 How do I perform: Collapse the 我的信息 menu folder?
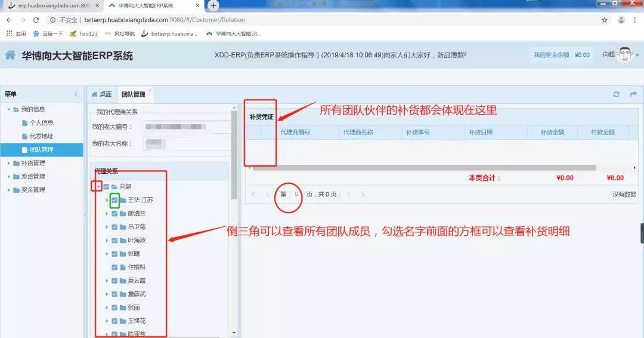click(8, 109)
